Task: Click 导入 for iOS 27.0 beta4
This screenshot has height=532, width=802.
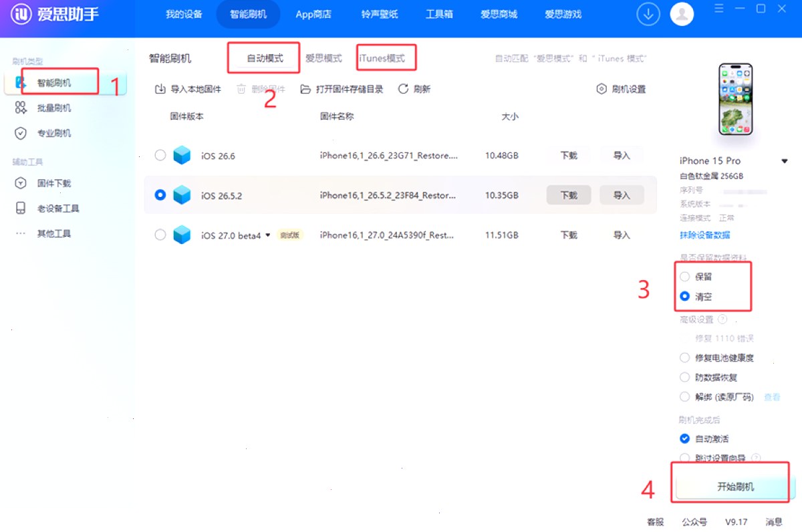Action: tap(622, 235)
